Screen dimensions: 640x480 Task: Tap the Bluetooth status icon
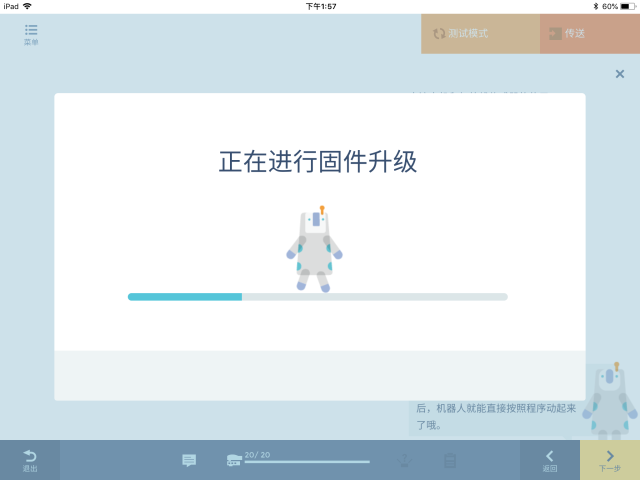coord(596,6)
